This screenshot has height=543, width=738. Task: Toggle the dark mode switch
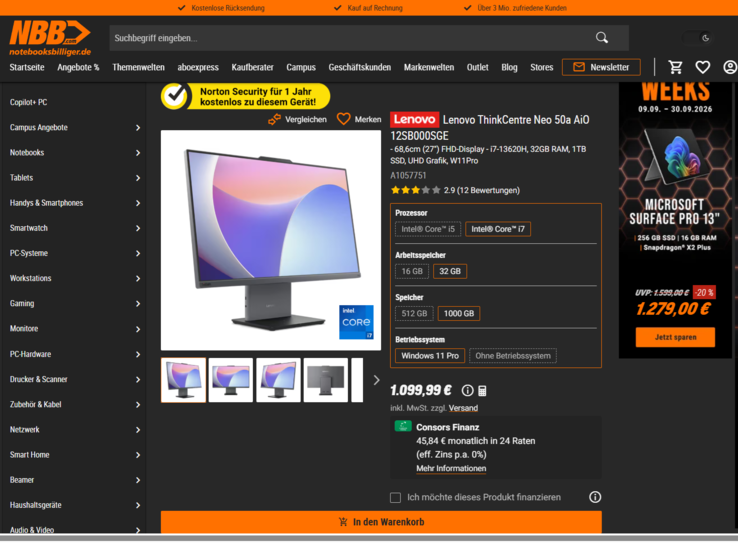click(x=698, y=38)
